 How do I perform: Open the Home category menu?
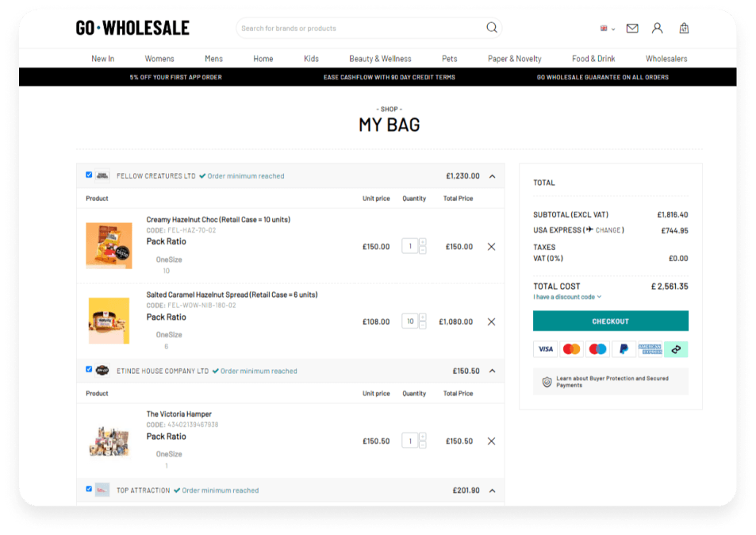coord(263,59)
